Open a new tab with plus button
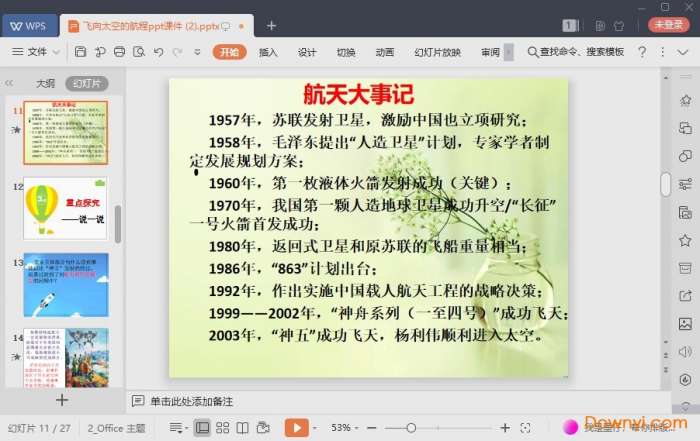This screenshot has width=700, height=441. click(x=271, y=26)
